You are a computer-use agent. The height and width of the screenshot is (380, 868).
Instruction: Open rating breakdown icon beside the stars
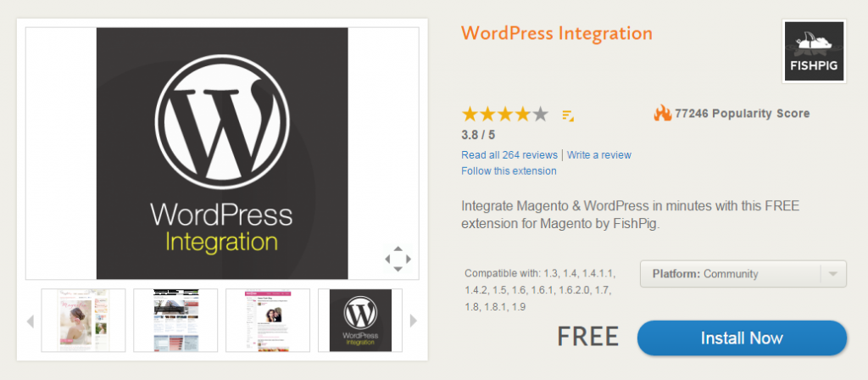pyautogui.click(x=568, y=115)
